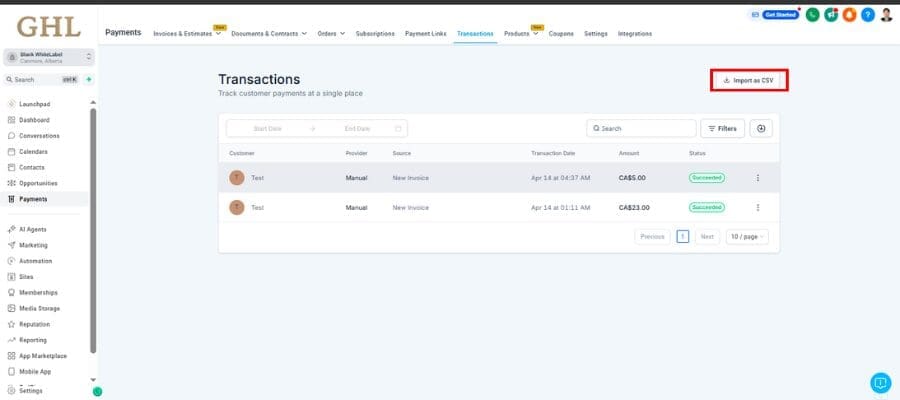Screen dimensions: 900x400
Task: Click the Previous page button
Action: 652,236
